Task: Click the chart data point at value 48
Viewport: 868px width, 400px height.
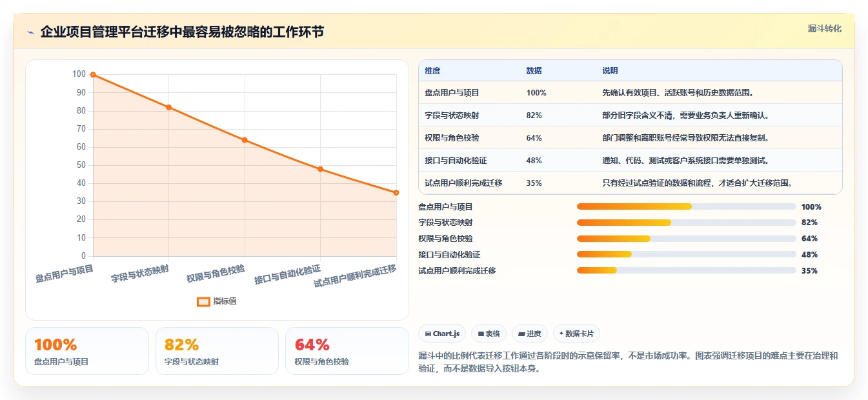Action: (x=321, y=169)
